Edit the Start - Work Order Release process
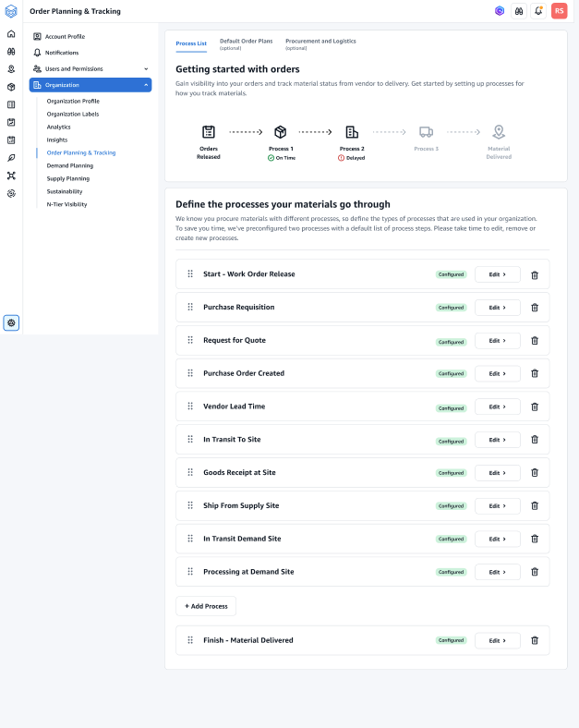 pos(497,274)
